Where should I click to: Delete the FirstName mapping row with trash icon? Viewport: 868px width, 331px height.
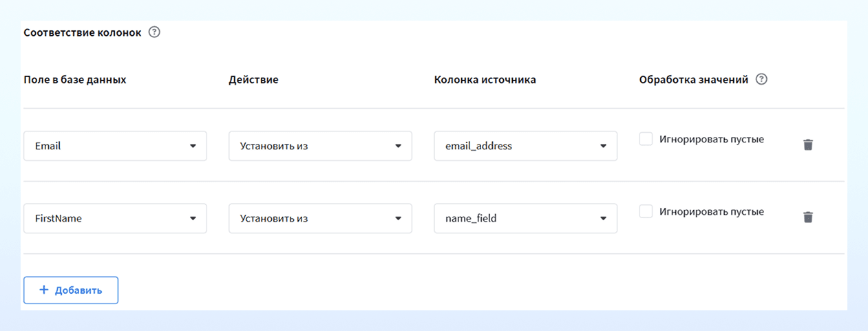pyautogui.click(x=808, y=217)
